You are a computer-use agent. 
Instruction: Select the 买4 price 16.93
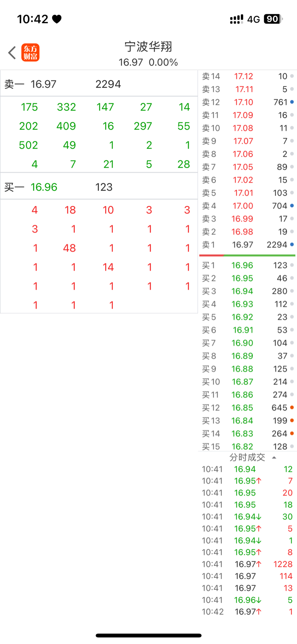pyautogui.click(x=242, y=304)
